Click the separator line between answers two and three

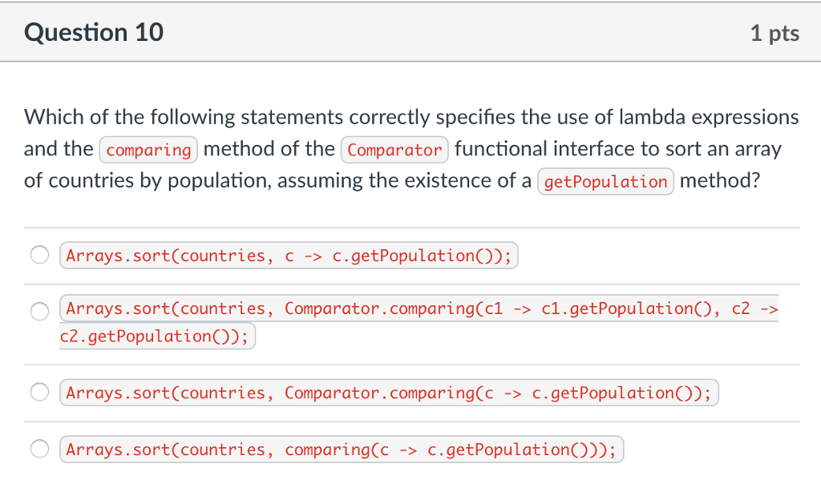click(x=410, y=365)
